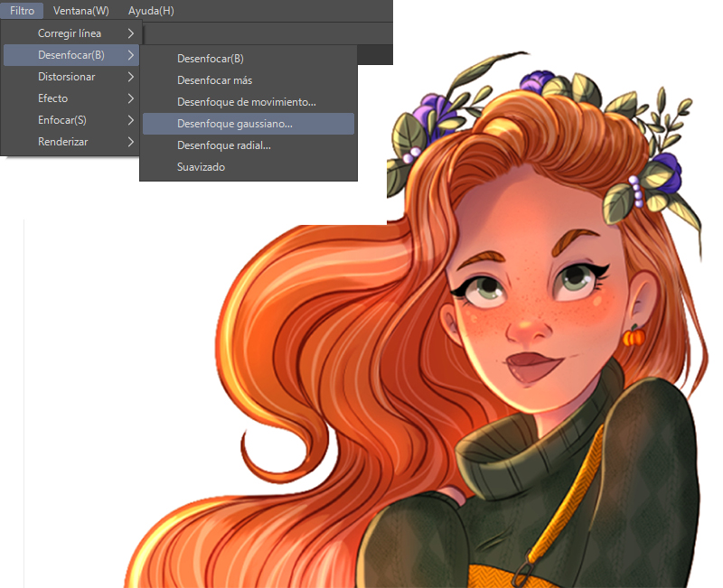The width and height of the screenshot is (723, 588).
Task: Click the arrow beside Corregir línea
Action: tap(131, 33)
